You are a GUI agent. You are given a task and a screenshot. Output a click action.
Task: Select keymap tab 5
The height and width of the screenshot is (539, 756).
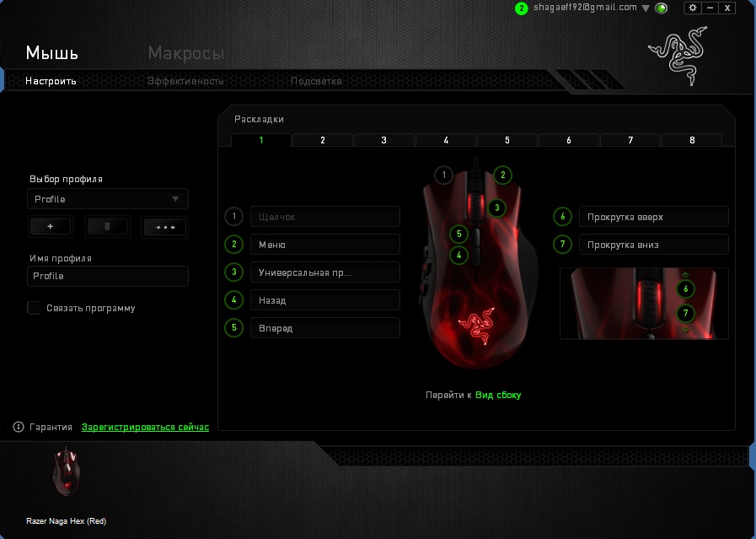click(507, 140)
